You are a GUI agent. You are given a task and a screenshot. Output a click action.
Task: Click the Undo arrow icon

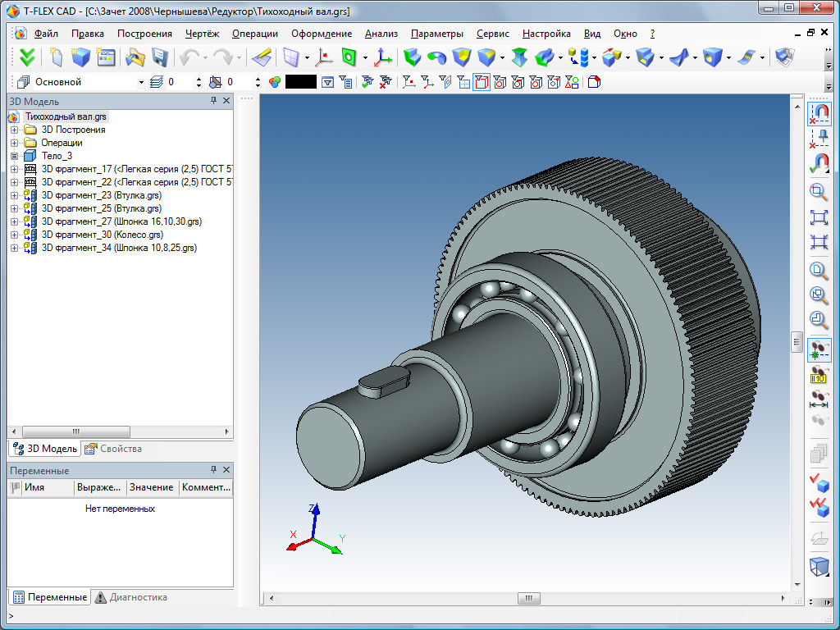[x=189, y=57]
